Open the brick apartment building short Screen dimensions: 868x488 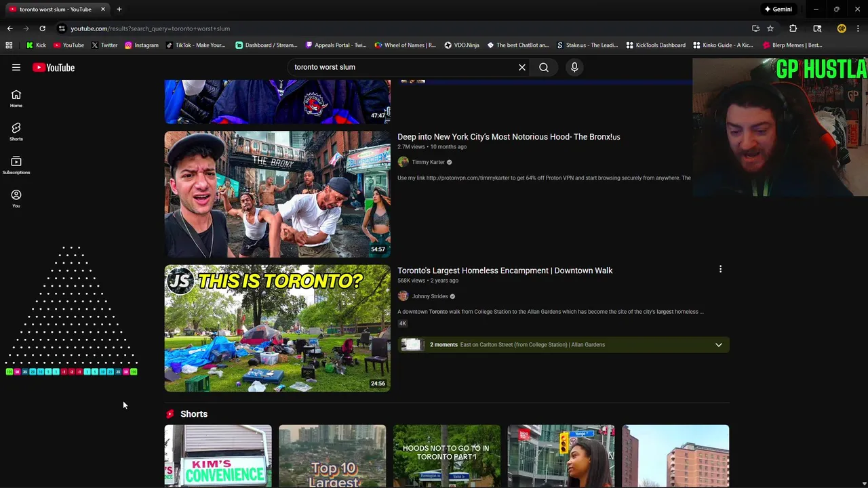(675, 456)
